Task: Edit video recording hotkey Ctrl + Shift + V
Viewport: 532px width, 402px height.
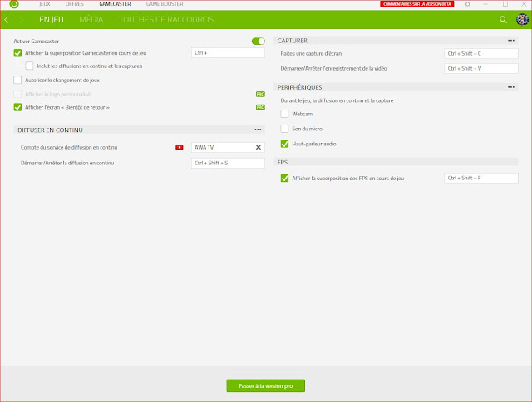Action: click(481, 68)
